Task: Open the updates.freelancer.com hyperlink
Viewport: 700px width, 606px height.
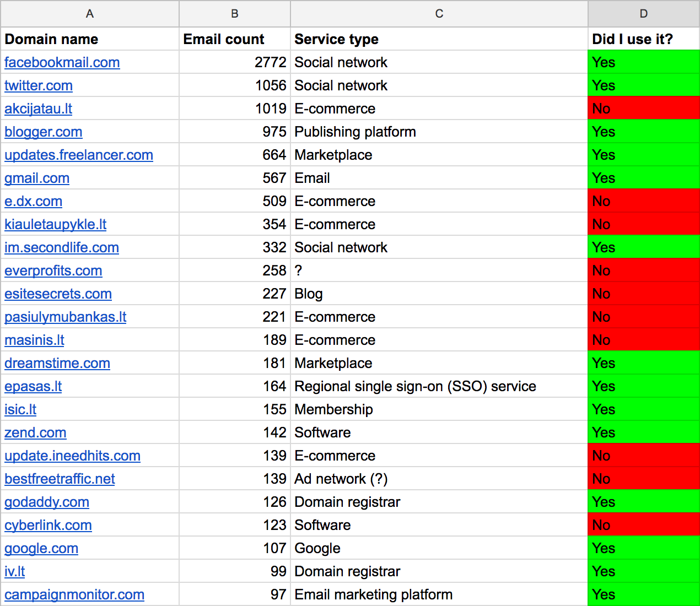Action: 79,155
